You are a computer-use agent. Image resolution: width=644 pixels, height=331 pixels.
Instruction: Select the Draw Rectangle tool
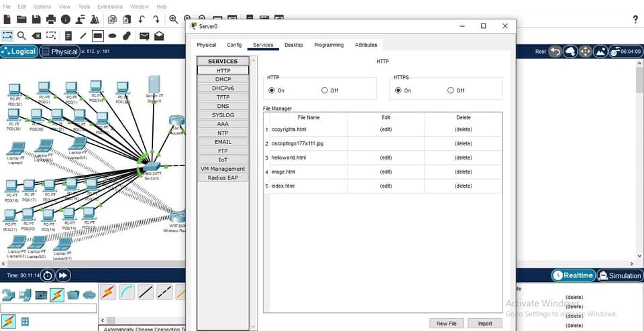point(98,36)
